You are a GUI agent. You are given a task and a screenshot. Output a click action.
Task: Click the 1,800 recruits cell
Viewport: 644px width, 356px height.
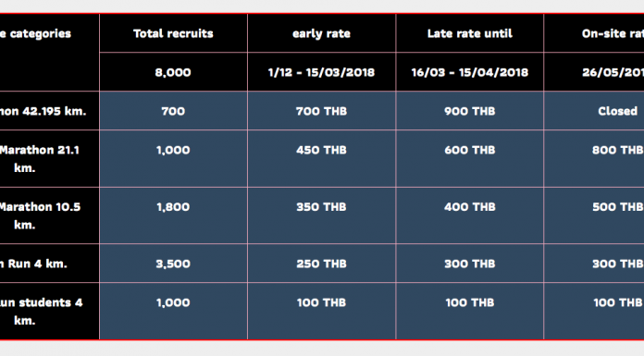(x=173, y=215)
